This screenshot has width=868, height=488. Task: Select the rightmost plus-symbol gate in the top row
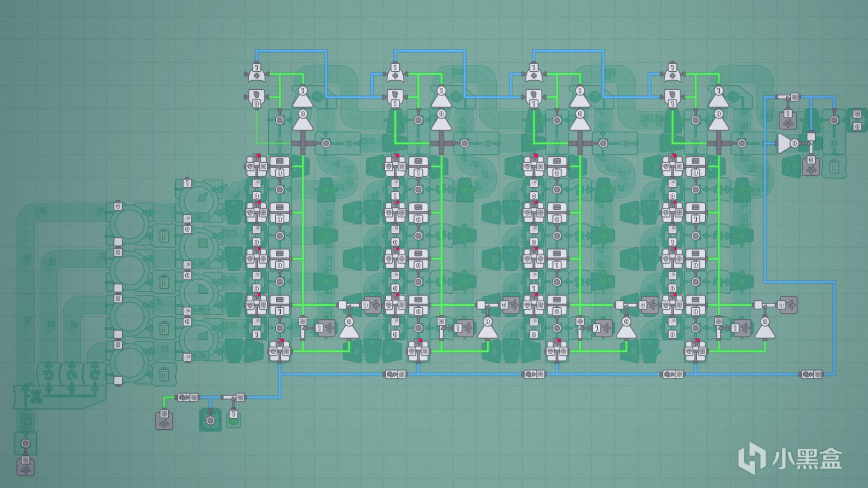[672, 73]
